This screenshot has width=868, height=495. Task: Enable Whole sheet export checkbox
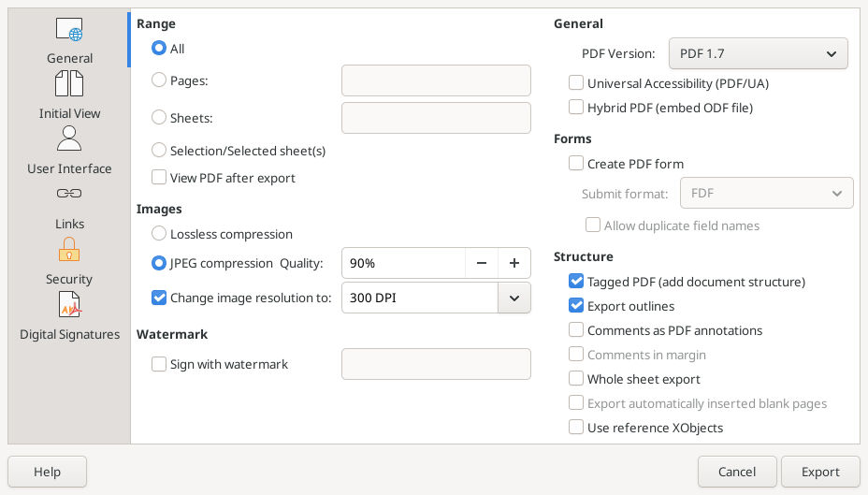click(x=576, y=379)
